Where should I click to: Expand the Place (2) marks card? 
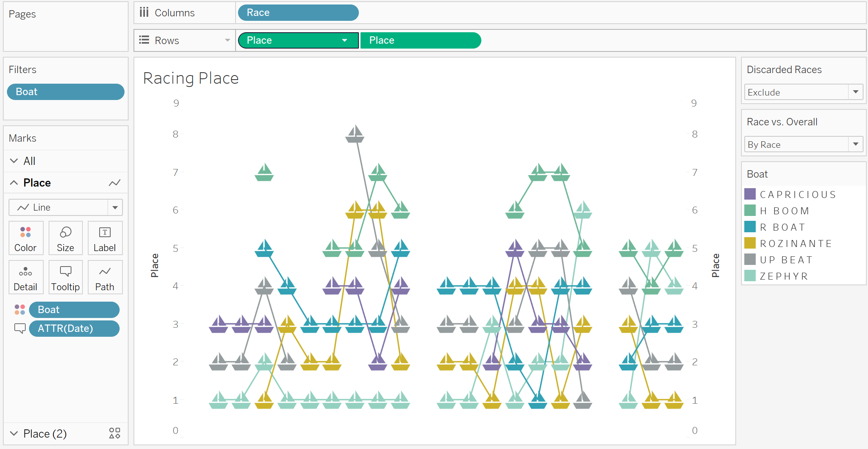click(x=14, y=433)
